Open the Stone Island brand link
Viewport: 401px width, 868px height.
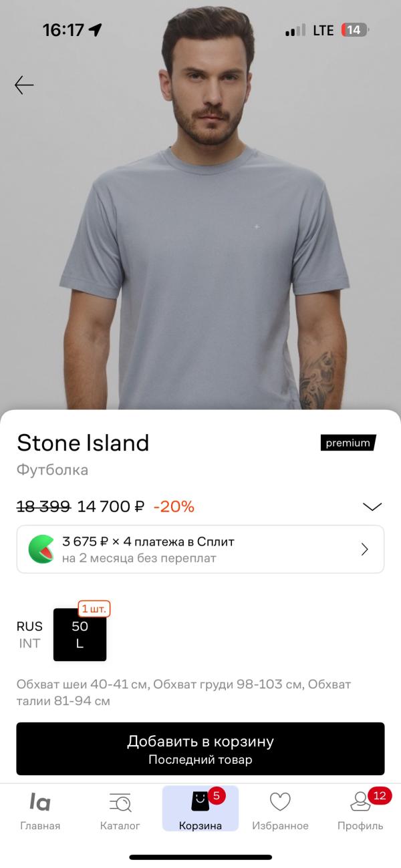click(83, 443)
